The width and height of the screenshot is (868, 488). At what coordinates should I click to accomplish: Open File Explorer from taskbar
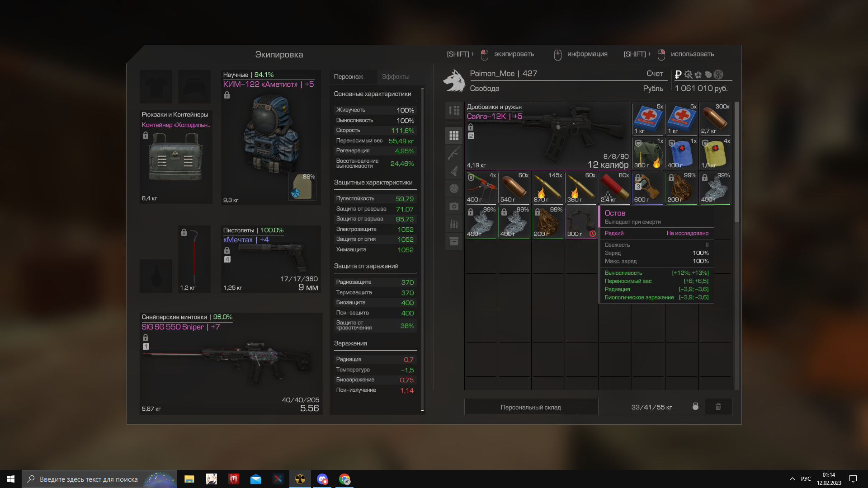[x=189, y=479]
